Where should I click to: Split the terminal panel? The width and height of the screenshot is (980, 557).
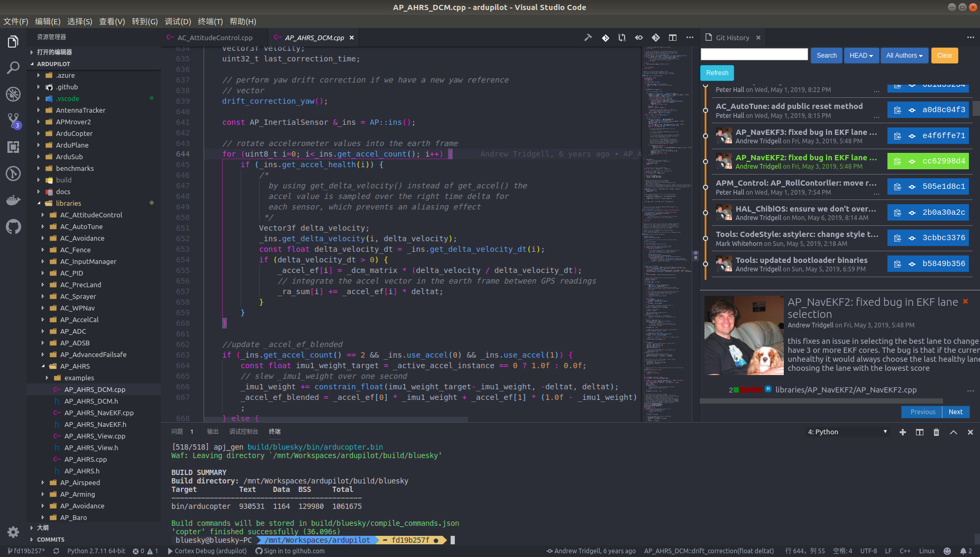click(x=920, y=432)
